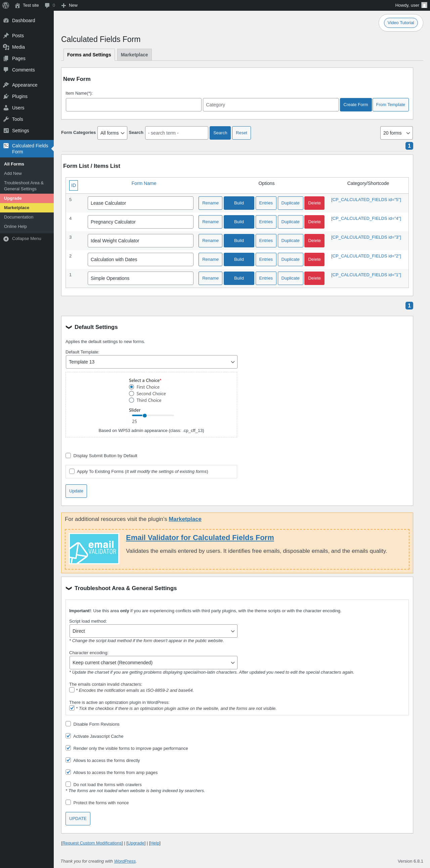Click the slider handle at 25
Image resolution: width=430 pixels, height=868 pixels.
pos(145,416)
